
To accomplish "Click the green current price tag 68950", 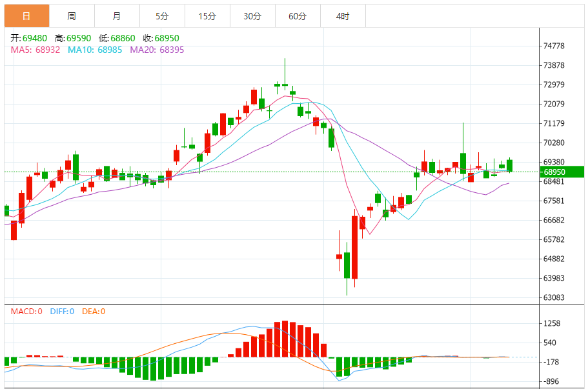I will point(562,172).
